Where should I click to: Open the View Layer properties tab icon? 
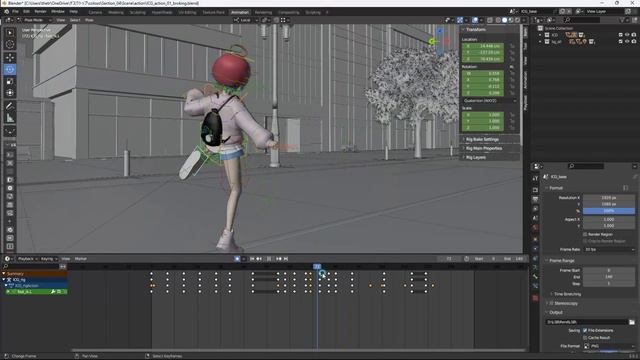[536, 209]
